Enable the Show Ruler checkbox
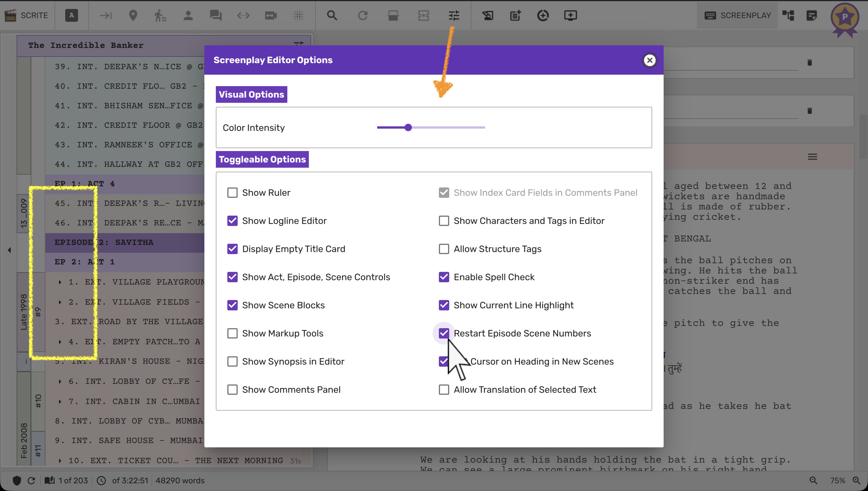Screen dimensions: 868x491 (232, 193)
